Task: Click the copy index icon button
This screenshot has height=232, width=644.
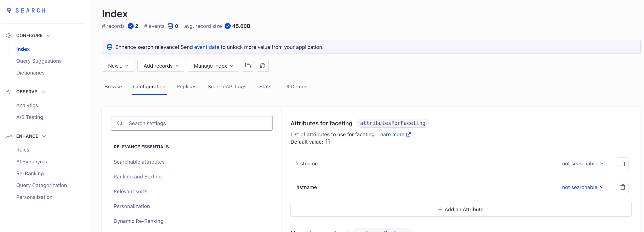Action: [247, 66]
